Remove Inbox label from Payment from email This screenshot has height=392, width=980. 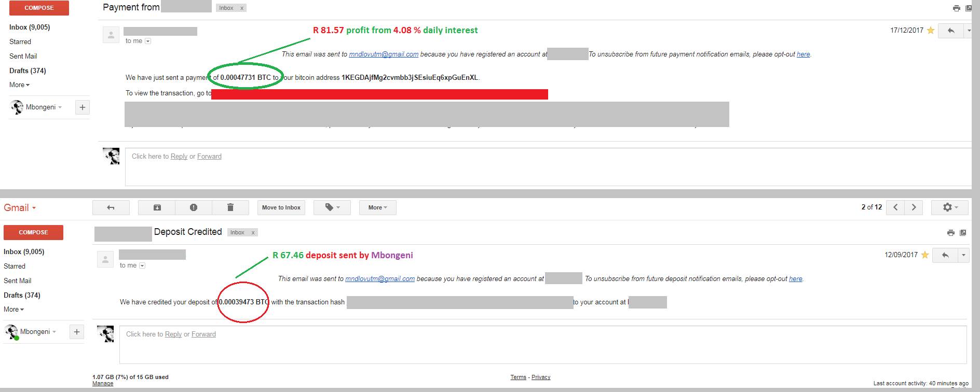pos(242,8)
